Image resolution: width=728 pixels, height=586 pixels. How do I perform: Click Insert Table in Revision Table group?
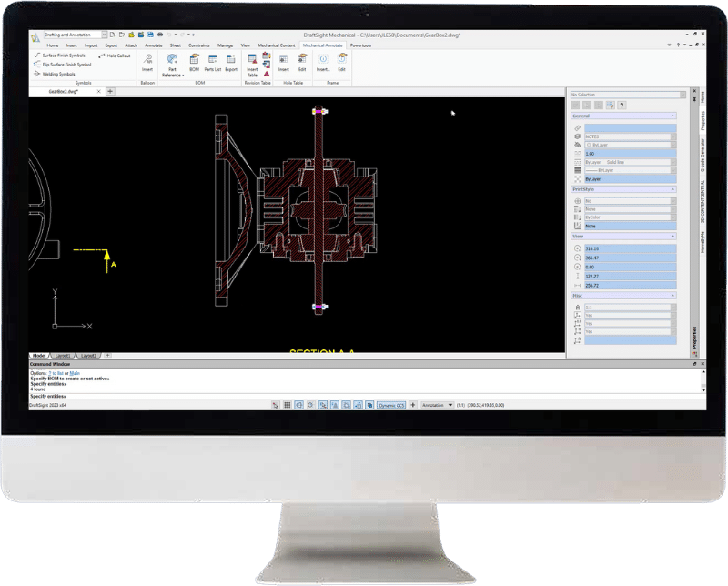(x=252, y=64)
